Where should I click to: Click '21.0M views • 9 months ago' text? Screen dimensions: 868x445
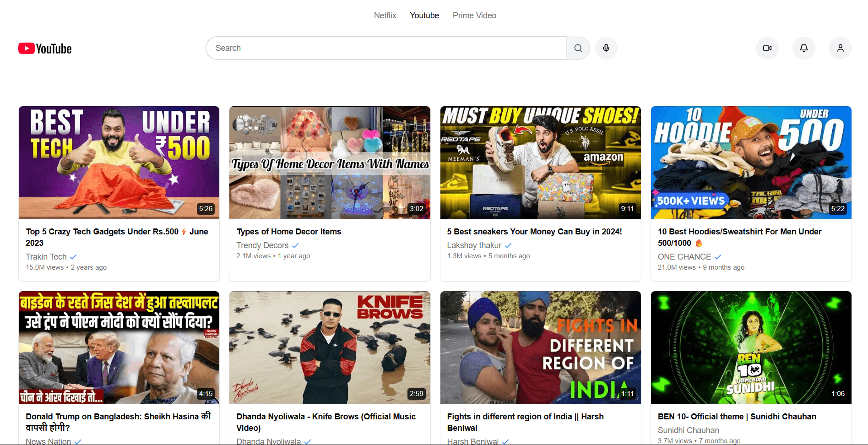701,267
